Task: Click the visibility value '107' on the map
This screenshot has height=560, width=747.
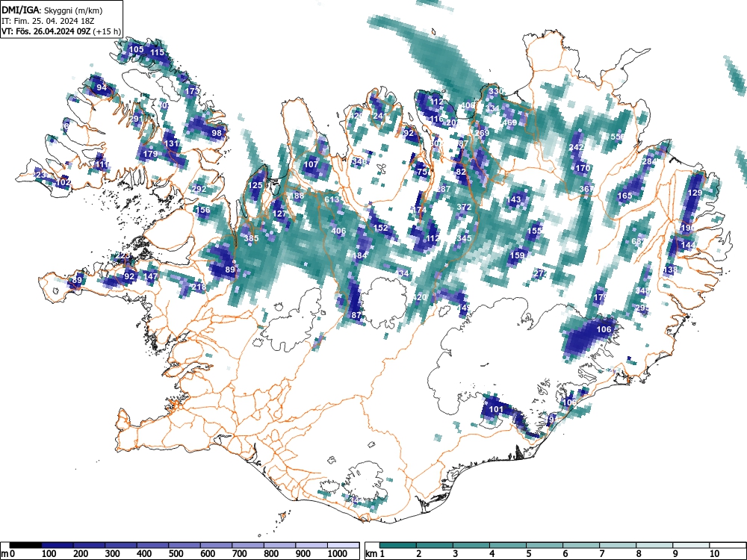Action: (x=311, y=164)
